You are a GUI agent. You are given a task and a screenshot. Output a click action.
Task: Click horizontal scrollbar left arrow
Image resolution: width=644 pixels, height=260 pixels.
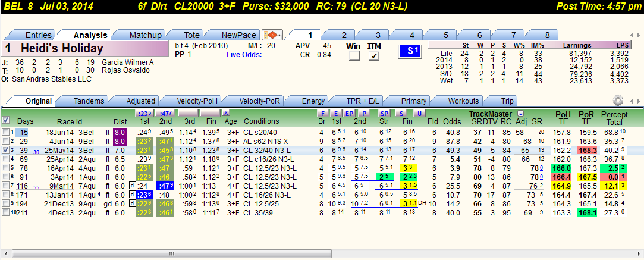click(5, 254)
